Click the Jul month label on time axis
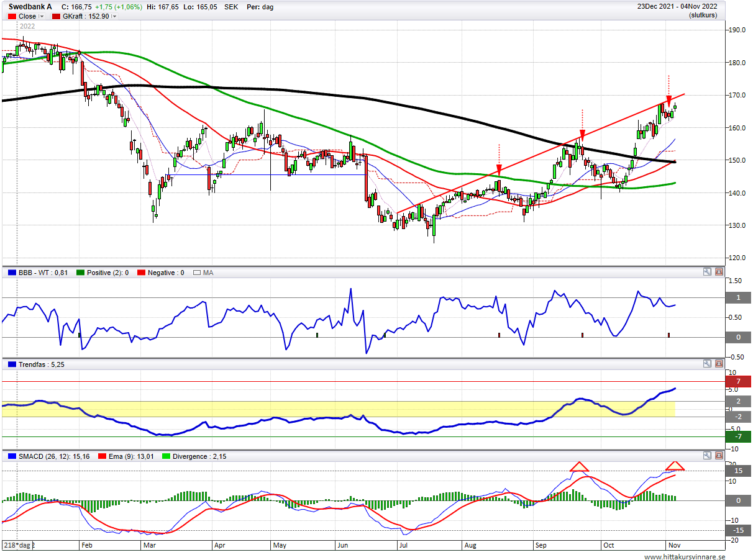The height and width of the screenshot is (560, 753). (x=403, y=546)
